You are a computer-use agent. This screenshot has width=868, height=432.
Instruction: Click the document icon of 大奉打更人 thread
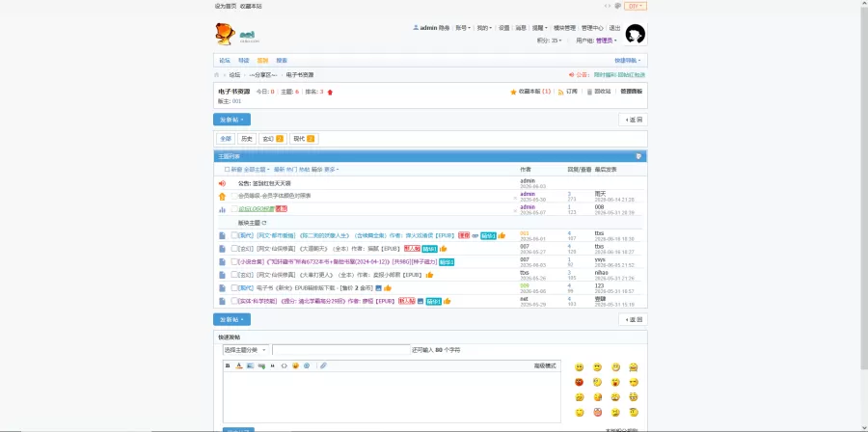(x=222, y=275)
